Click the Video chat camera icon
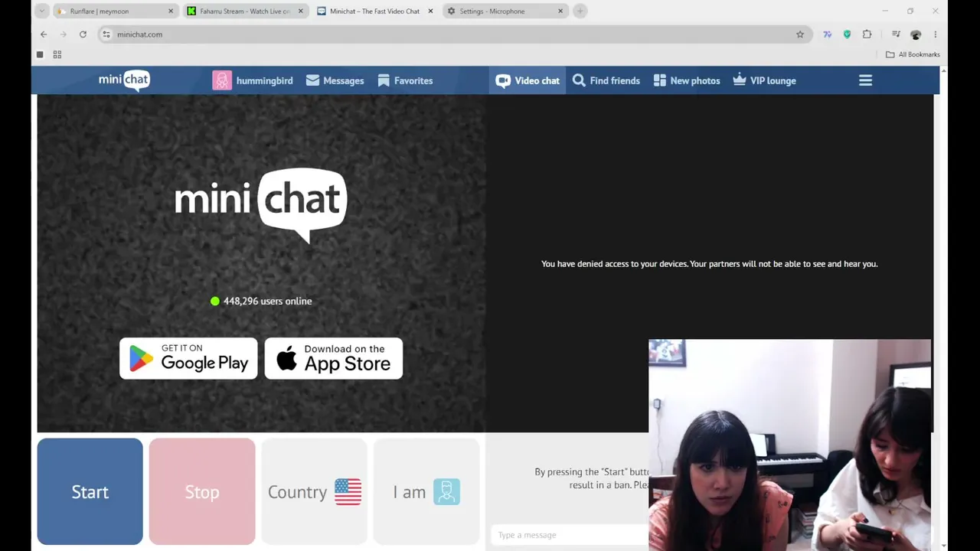Viewport: 980px width, 551px height. coord(503,80)
